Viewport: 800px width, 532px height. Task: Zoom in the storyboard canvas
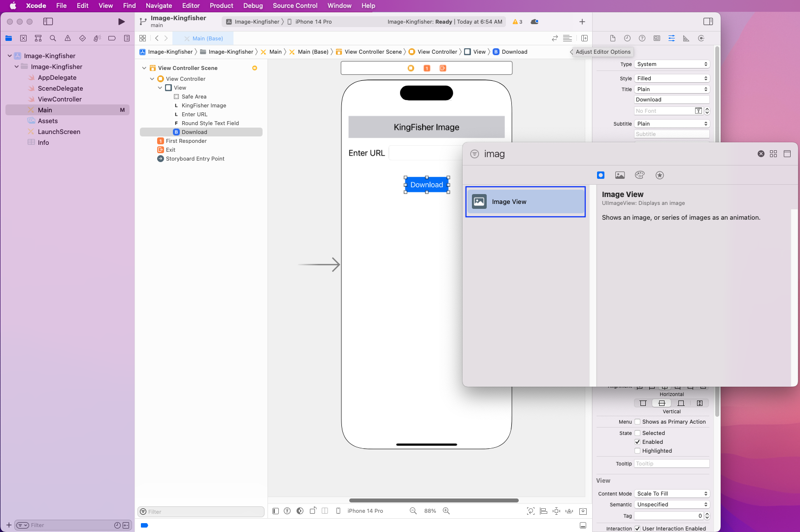pyautogui.click(x=446, y=511)
